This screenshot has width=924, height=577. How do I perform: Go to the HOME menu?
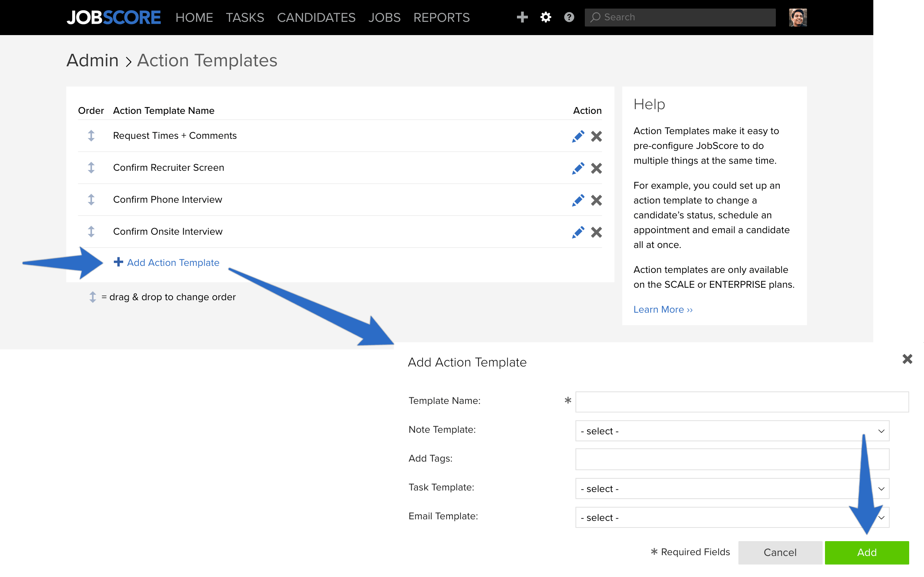click(194, 18)
